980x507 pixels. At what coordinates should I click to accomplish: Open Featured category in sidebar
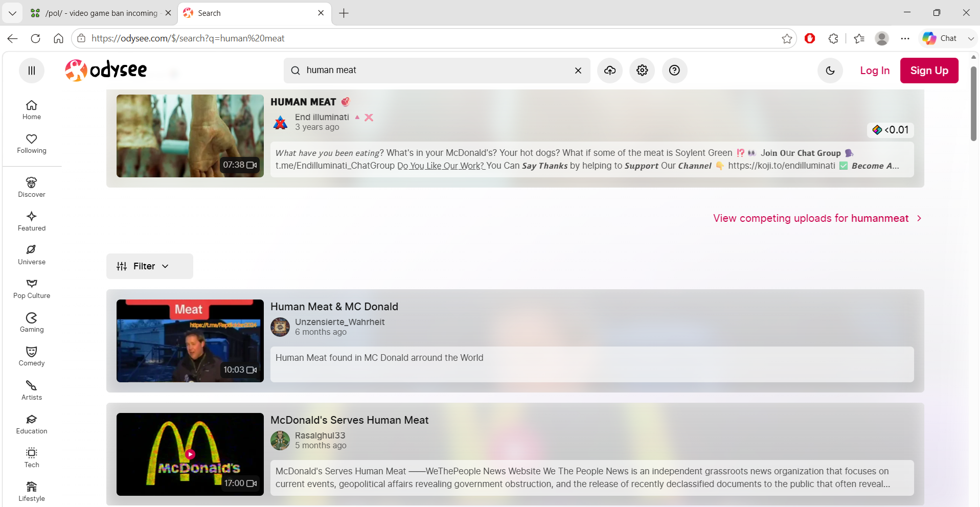coord(32,221)
